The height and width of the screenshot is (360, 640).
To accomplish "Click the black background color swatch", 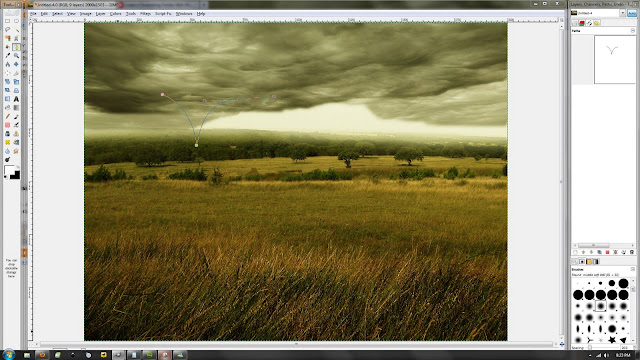I will 16,176.
